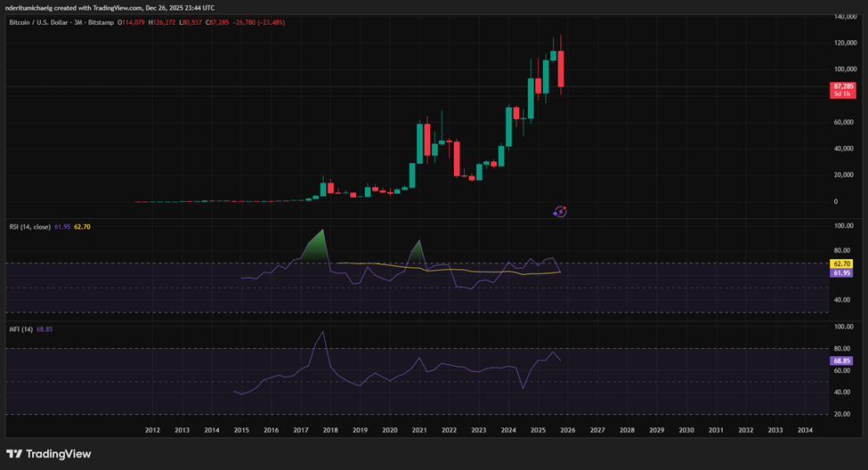This screenshot has width=868, height=470.
Task: Click the close value C87,285
Action: [x=217, y=22]
